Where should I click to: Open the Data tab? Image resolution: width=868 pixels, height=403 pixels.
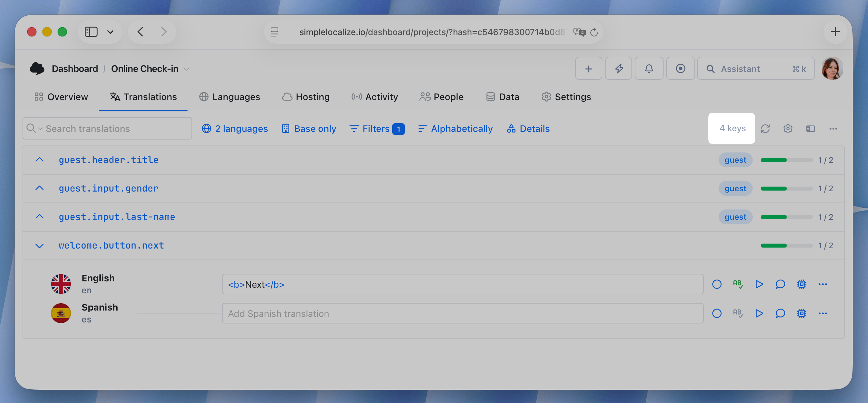(502, 97)
